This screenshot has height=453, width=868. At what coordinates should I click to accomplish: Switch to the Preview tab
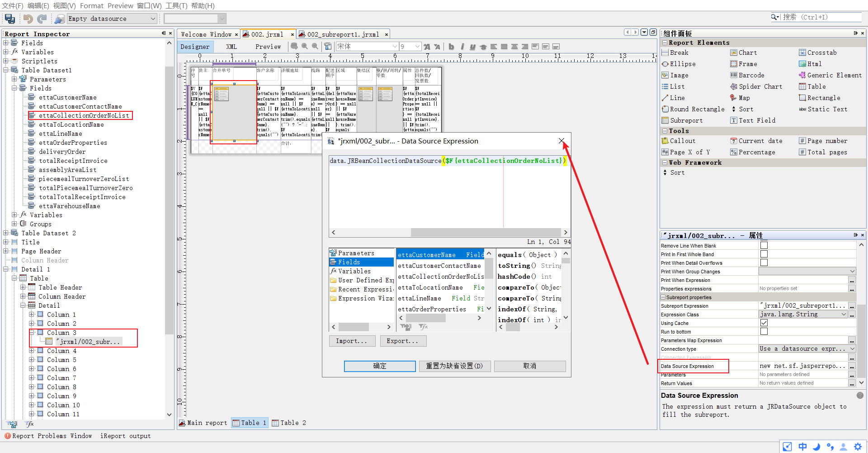click(268, 47)
